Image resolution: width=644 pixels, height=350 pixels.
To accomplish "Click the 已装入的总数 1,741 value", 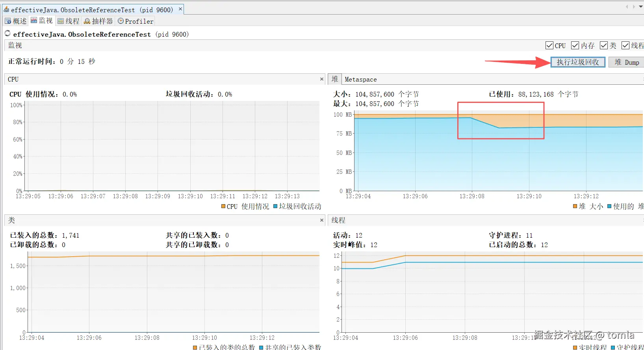I will point(71,235).
